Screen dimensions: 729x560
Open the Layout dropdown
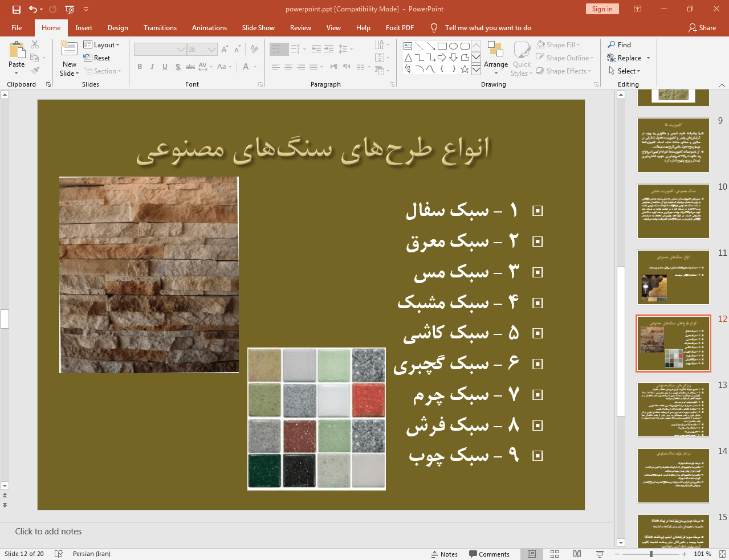(x=101, y=45)
